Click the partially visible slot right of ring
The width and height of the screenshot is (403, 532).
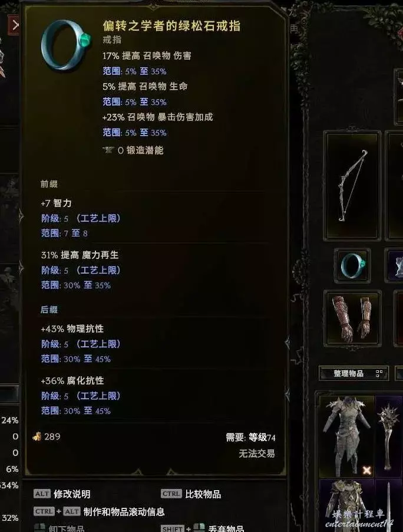395,265
